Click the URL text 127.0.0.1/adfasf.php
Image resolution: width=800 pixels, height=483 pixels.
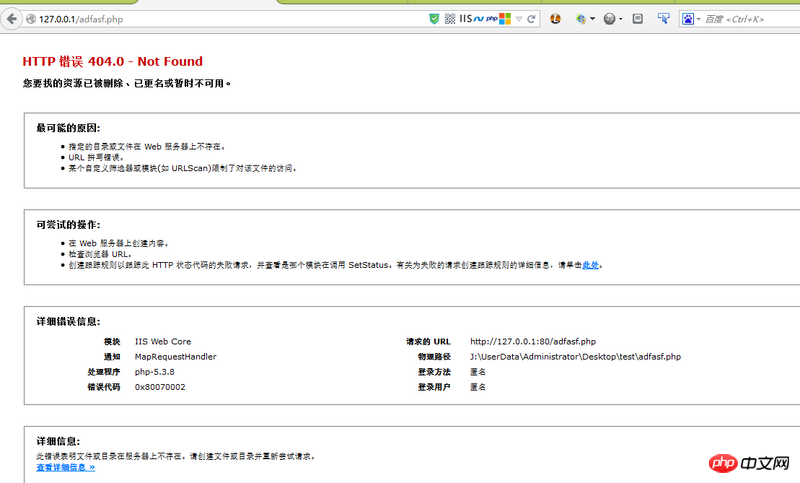81,19
